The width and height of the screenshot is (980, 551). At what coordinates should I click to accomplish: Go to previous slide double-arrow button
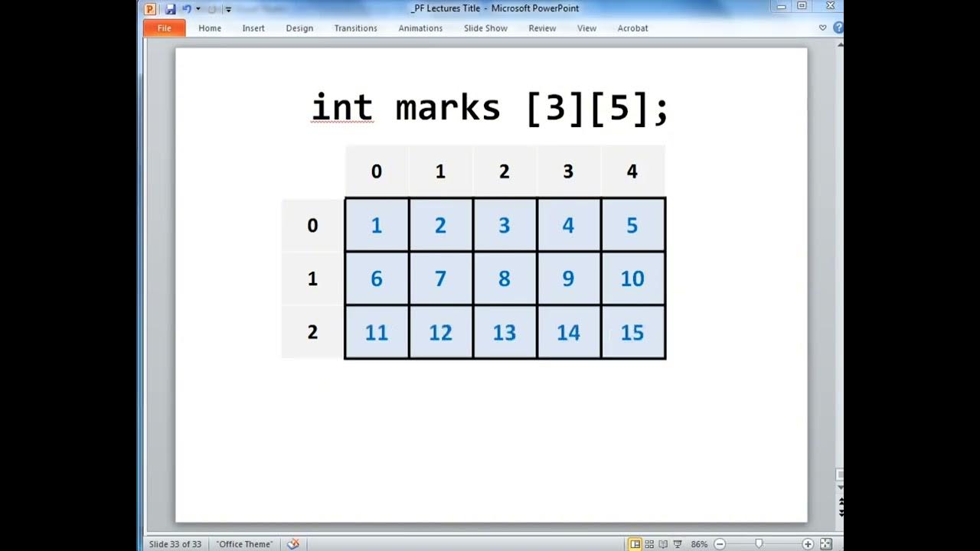coord(840,502)
